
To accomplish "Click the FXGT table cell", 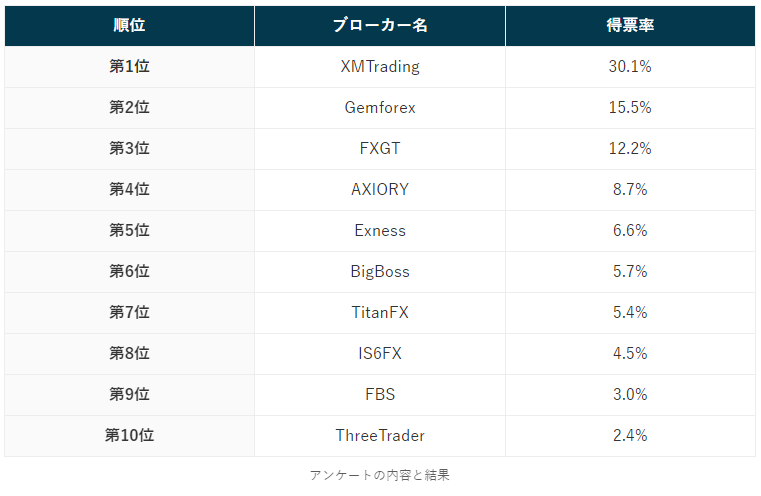I will point(380,149).
